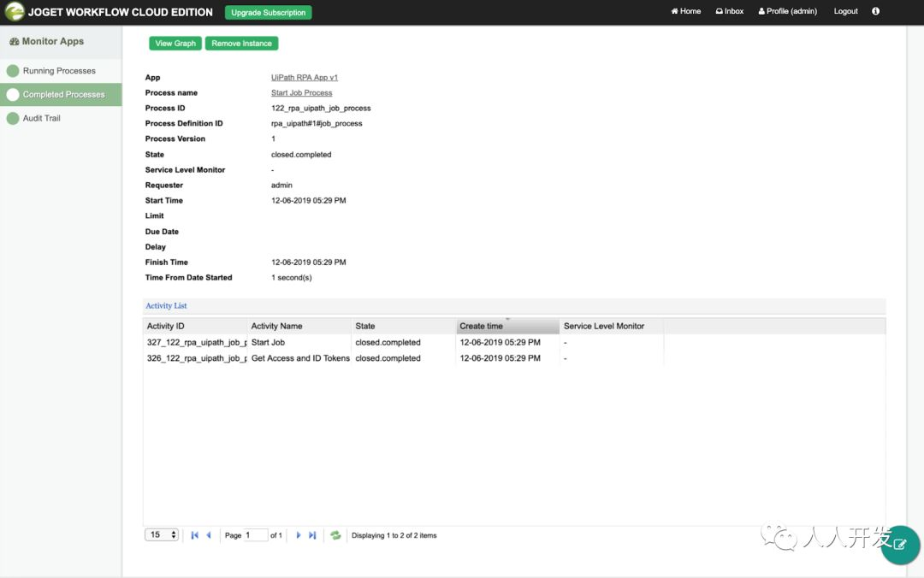The image size is (924, 578).
Task: Click the Running Processes circle icon
Action: point(13,71)
